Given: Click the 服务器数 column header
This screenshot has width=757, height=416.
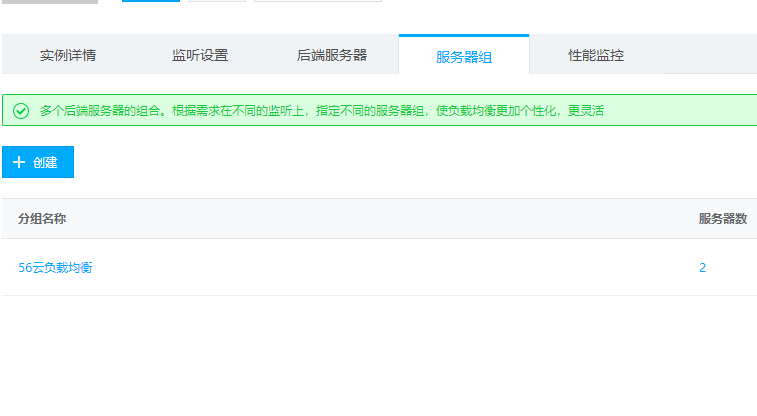Looking at the screenshot, I should (722, 218).
